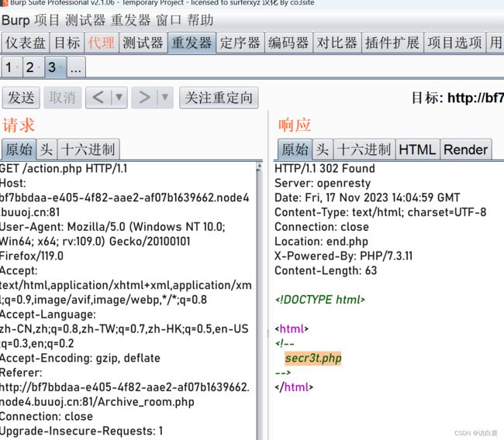Select repeater tab 3

[55, 67]
